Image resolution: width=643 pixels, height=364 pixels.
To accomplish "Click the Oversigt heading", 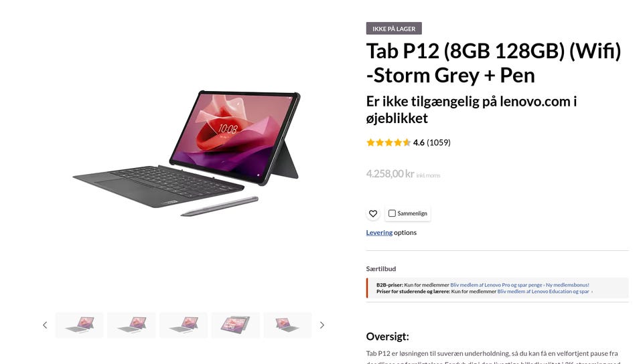I will pyautogui.click(x=387, y=337).
